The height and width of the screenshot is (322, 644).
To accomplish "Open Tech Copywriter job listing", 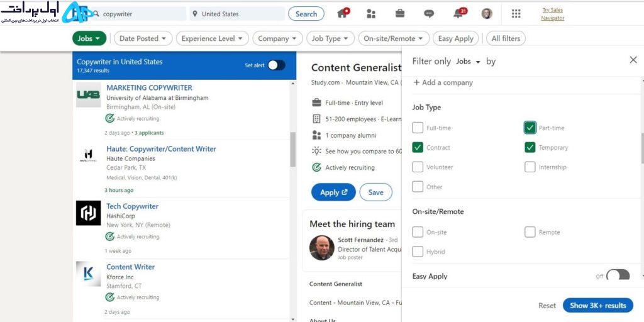I will [132, 206].
